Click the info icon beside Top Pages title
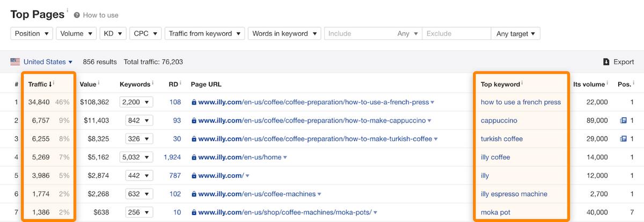This screenshot has width=644, height=222. pyautogui.click(x=68, y=10)
